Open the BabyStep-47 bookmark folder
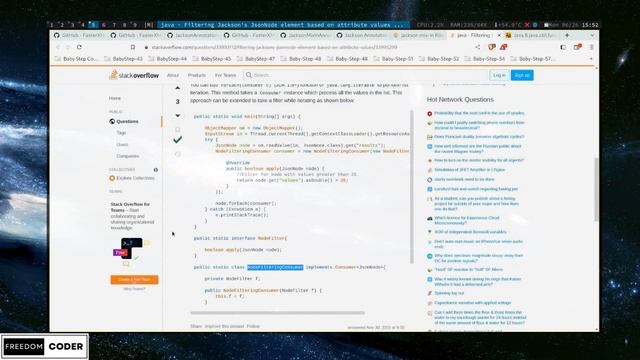This screenshot has width=640, height=360. click(256, 59)
